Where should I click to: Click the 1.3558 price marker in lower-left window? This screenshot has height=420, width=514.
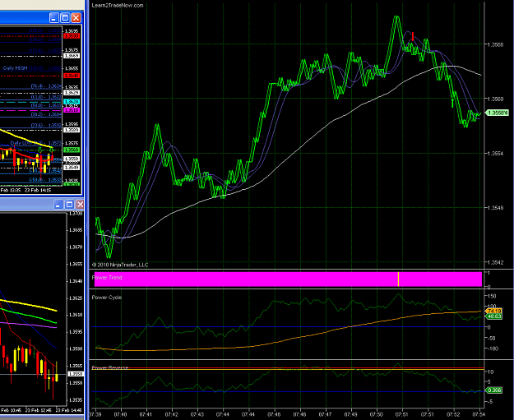coord(76,374)
